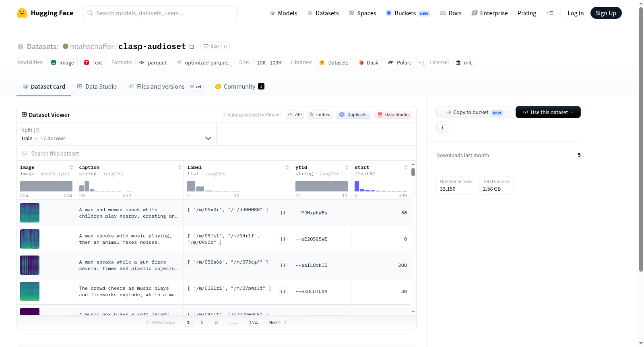Switch to Files and versions tab
644x347 pixels.
click(x=165, y=87)
